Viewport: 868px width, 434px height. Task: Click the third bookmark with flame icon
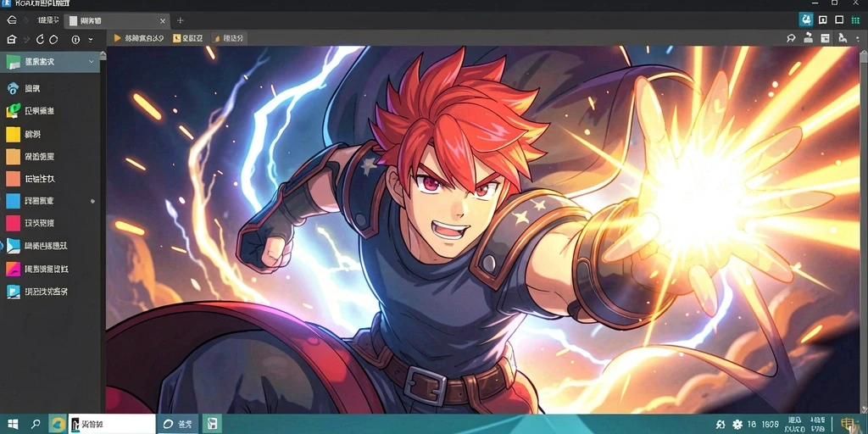coord(228,38)
